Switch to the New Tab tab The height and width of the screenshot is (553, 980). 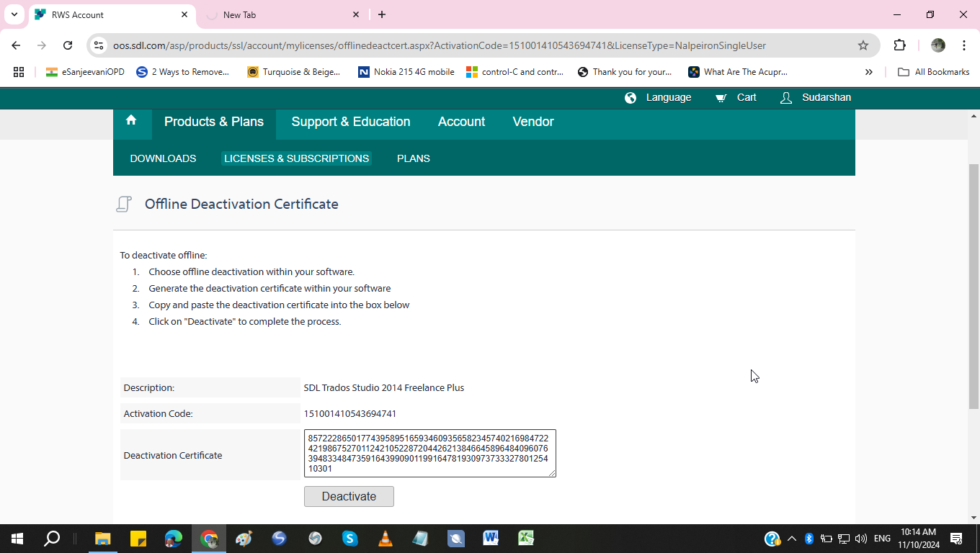click(283, 14)
